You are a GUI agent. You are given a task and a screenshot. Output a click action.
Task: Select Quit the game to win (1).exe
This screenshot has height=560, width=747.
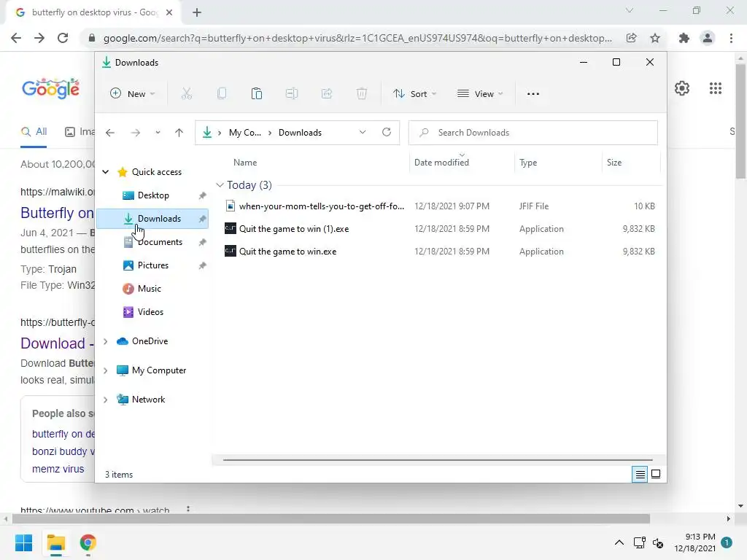tap(440, 229)
